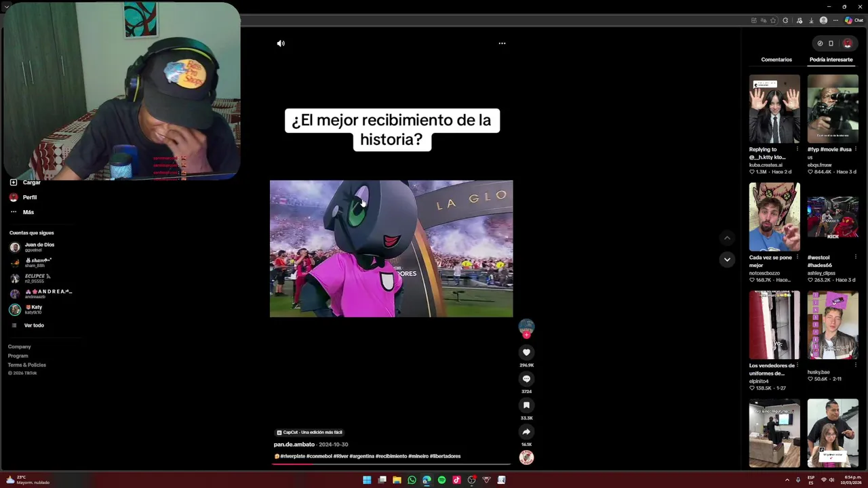
Task: Open File Explorer from taskbar
Action: click(x=397, y=480)
